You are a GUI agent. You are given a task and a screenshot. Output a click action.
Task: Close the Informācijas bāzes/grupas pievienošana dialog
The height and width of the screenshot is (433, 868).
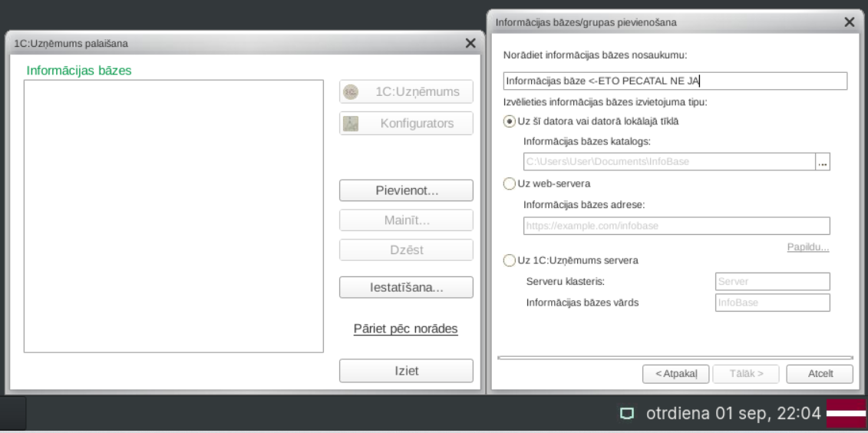849,22
